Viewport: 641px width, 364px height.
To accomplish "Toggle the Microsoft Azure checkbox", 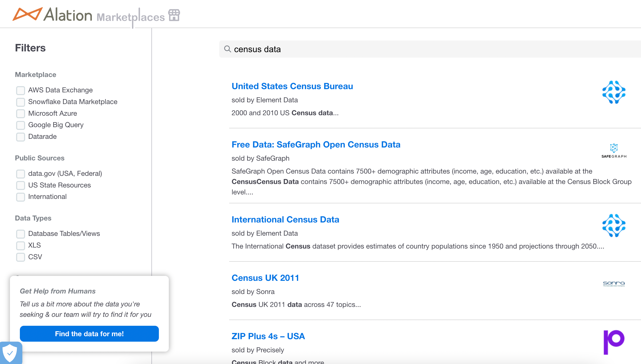I will point(21,113).
